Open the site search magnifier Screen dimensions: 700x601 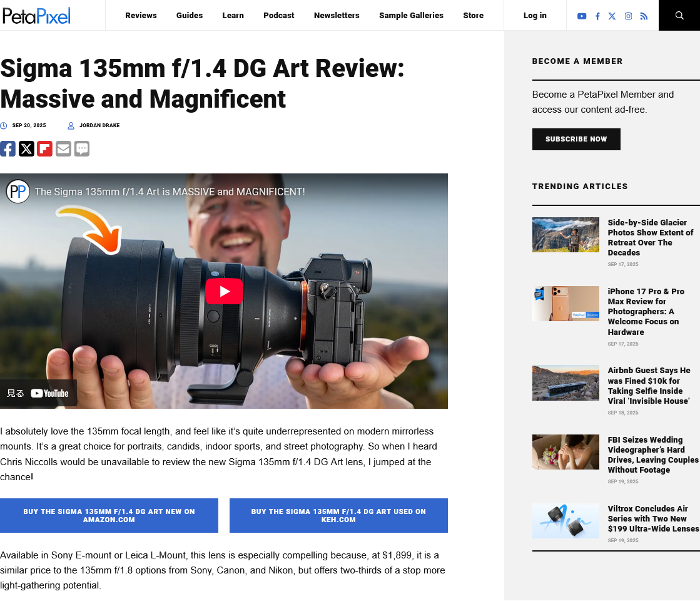(679, 15)
